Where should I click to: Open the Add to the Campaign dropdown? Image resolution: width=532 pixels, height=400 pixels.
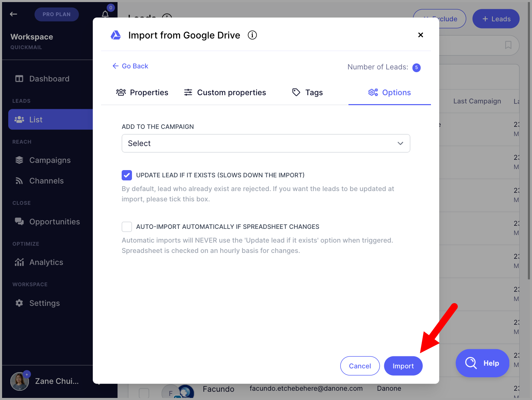[x=266, y=143]
